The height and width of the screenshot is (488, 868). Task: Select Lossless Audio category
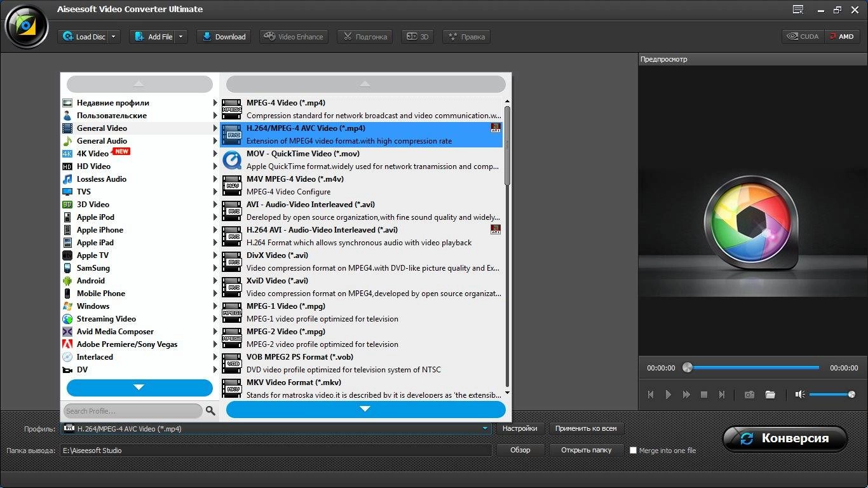pos(140,179)
